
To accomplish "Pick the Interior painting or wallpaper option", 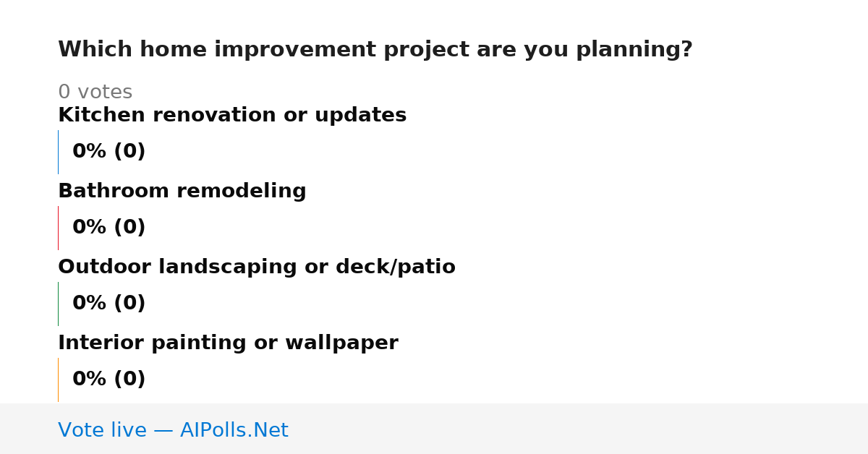I will pyautogui.click(x=228, y=343).
